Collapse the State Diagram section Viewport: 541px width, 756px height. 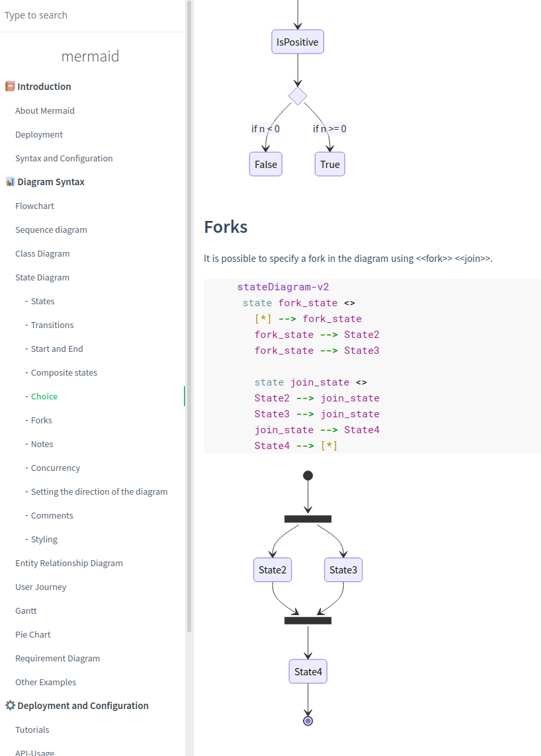click(x=42, y=277)
